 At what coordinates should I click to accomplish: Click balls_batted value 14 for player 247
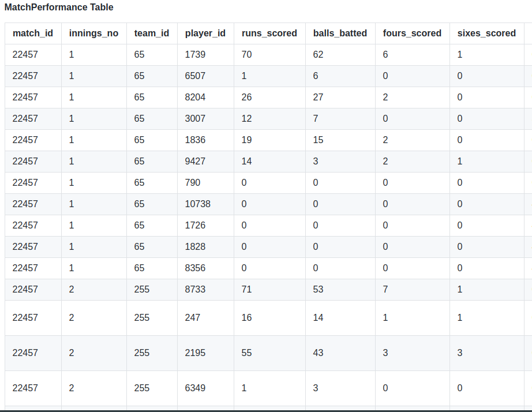tap(319, 318)
